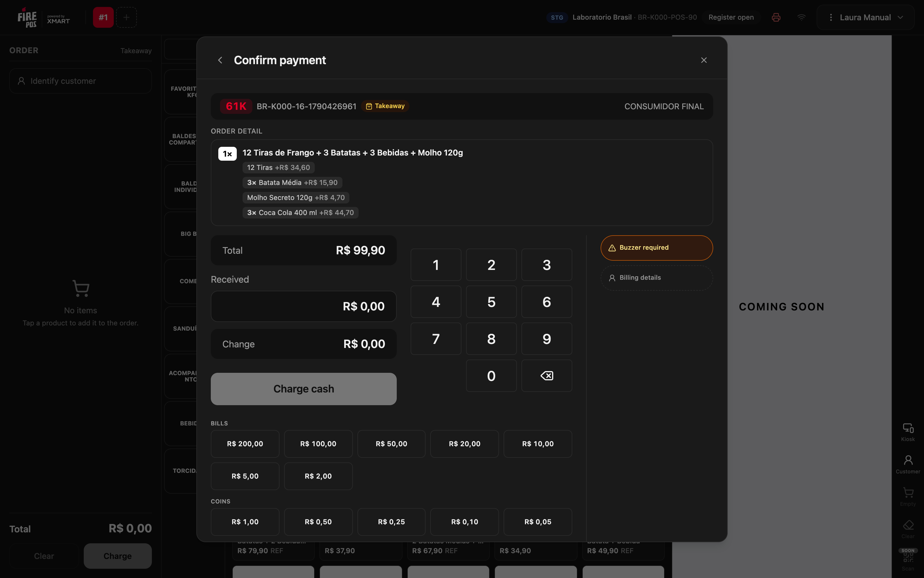The width and height of the screenshot is (924, 578).
Task: Tap keypad digit 2
Action: (x=491, y=265)
